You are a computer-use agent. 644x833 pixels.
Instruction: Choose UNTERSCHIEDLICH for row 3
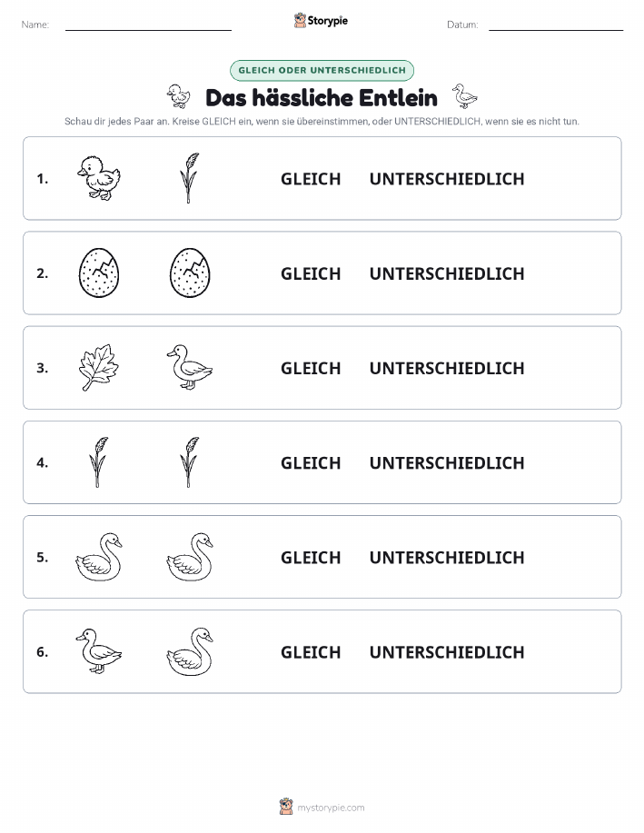(447, 368)
